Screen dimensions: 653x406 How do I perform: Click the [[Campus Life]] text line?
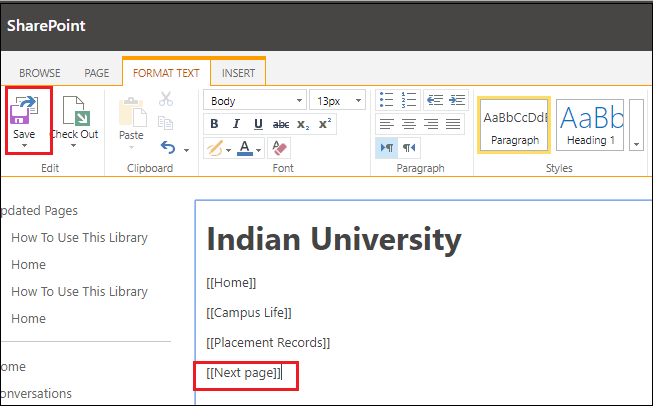coord(249,313)
